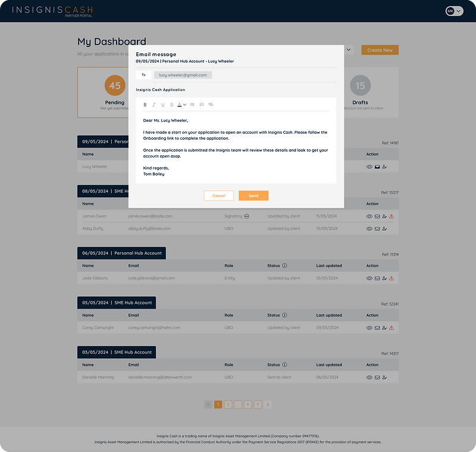Email James Owen using the envelope icon

click(377, 216)
